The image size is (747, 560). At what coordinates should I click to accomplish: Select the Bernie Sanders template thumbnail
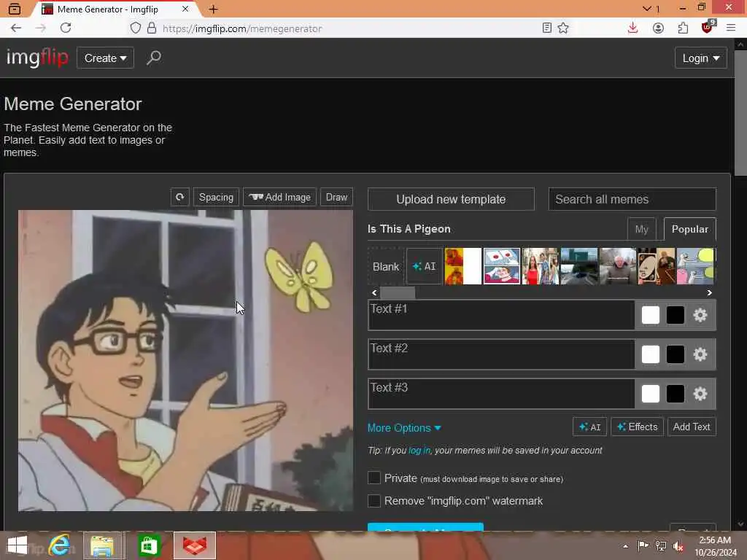pos(617,266)
